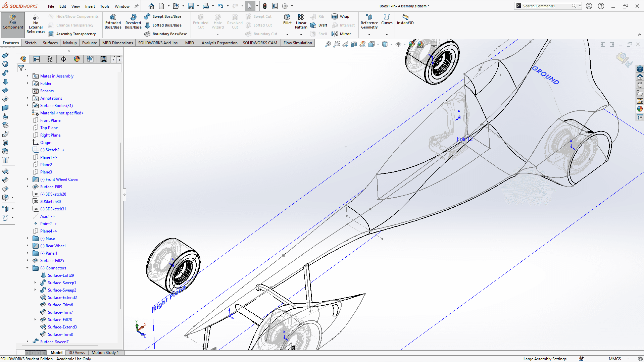
Task: Open the Options gear icon
Action: click(x=285, y=6)
